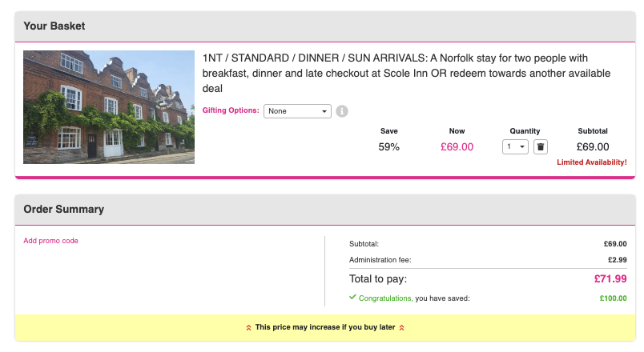Screen dimensions: 644x352
Task: Click the Order Summary heading
Action: coord(63,210)
